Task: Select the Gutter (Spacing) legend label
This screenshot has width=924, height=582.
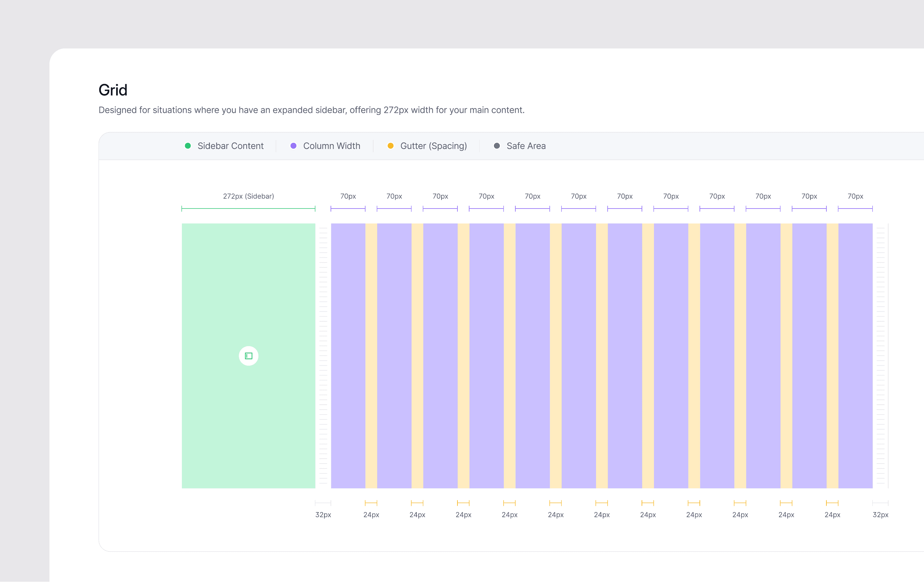Action: coord(433,146)
